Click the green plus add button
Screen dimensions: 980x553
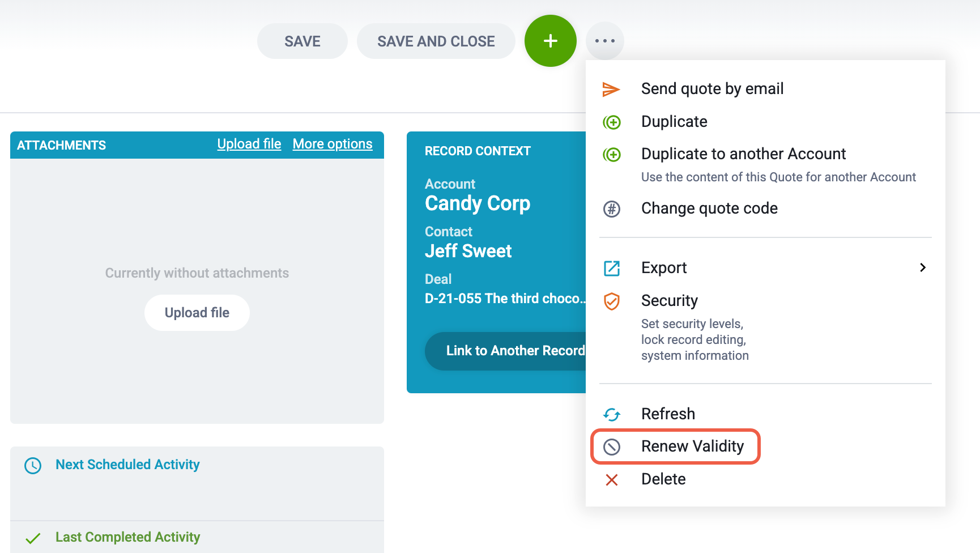click(550, 41)
